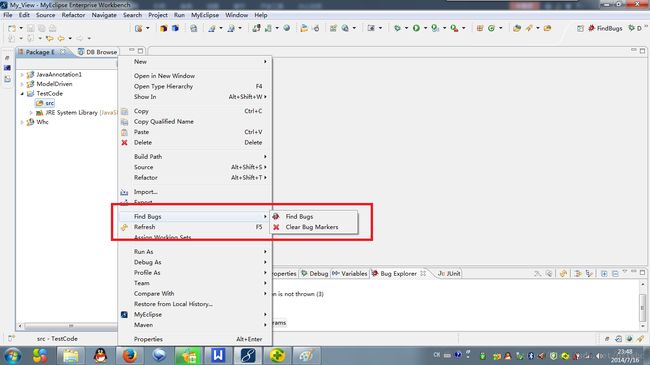Viewport: 650px width, 365px height.
Task: Click the green Run toolbar icon
Action: tap(416, 28)
